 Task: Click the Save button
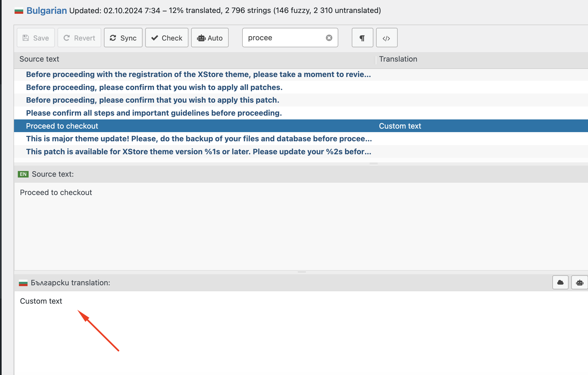(35, 37)
